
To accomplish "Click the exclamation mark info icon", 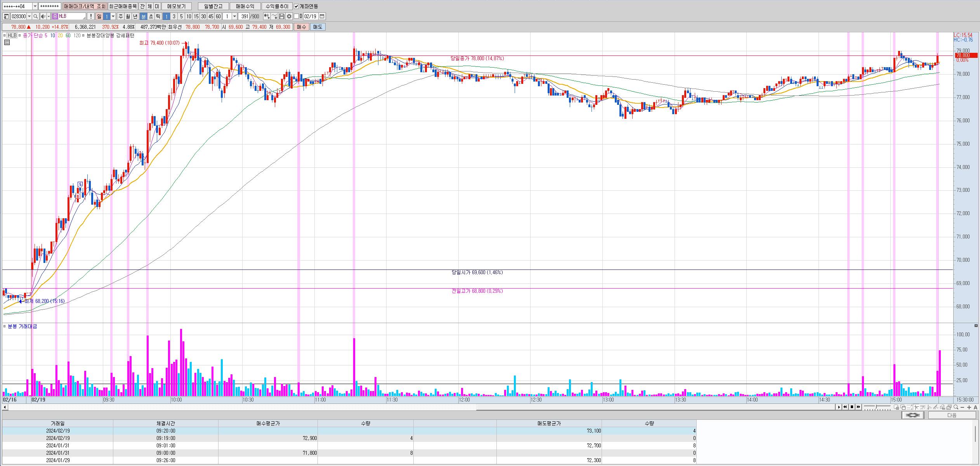I will click(x=90, y=16).
